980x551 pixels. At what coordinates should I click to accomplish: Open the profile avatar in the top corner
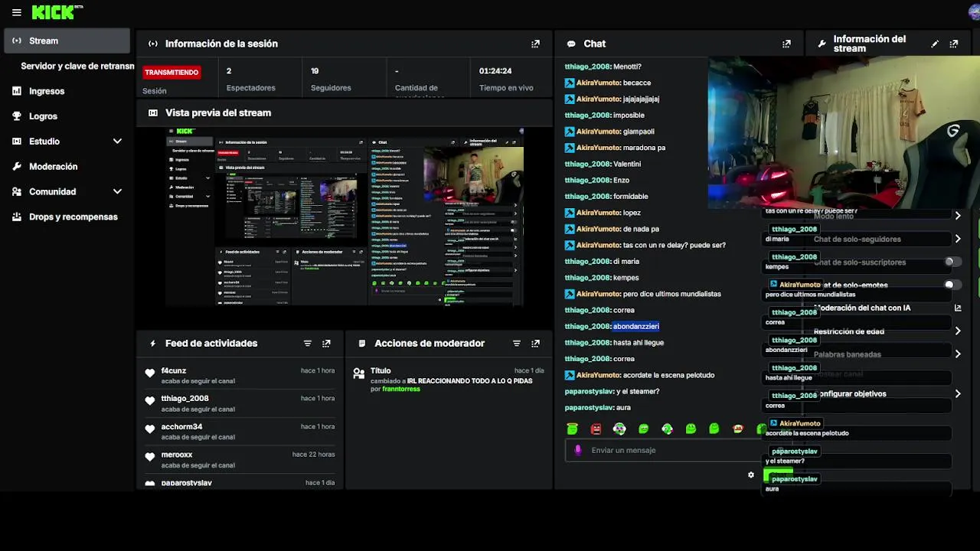click(x=974, y=12)
